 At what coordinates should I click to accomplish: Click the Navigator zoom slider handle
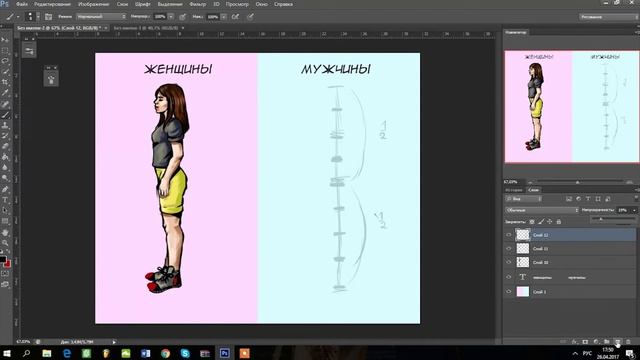(578, 182)
